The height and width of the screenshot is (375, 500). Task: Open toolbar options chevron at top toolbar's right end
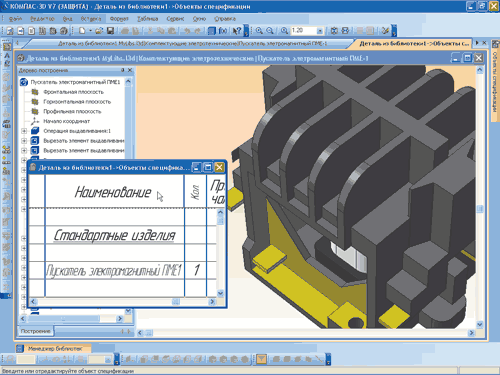pyautogui.click(x=394, y=31)
